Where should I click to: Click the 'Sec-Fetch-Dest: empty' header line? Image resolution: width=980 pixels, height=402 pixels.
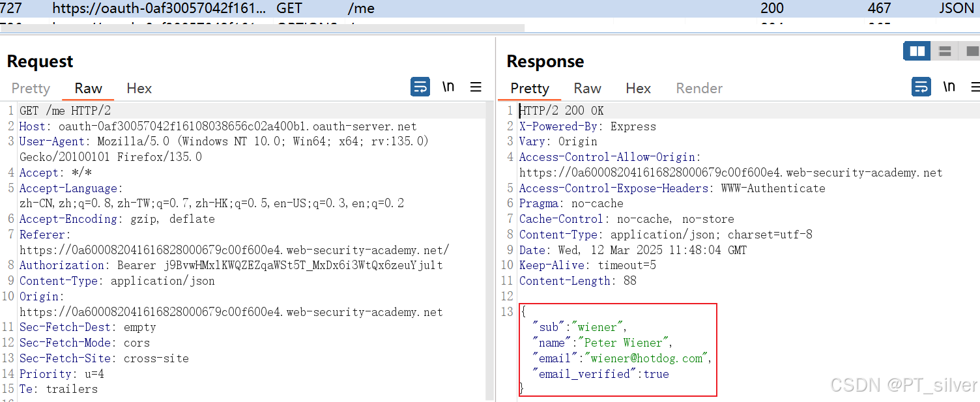[x=87, y=327]
